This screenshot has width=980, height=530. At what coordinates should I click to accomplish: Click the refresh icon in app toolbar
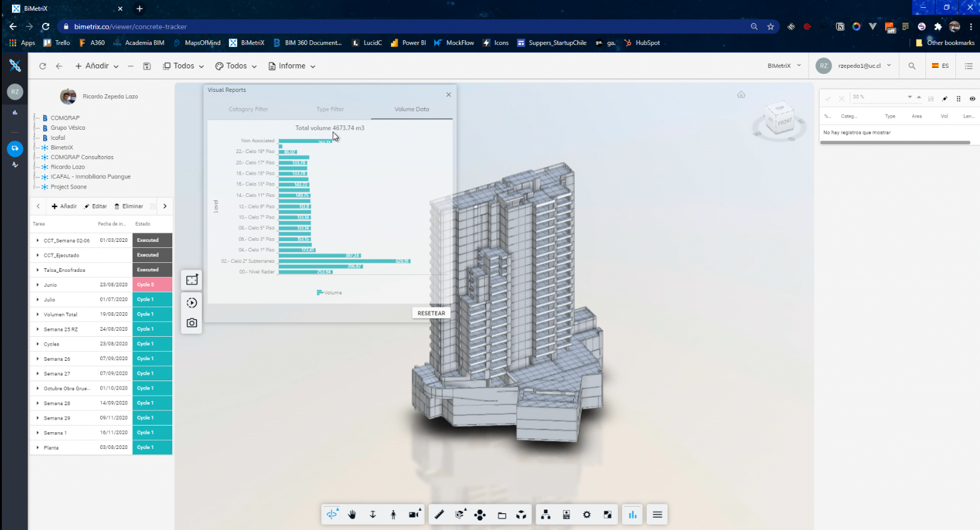(x=43, y=66)
